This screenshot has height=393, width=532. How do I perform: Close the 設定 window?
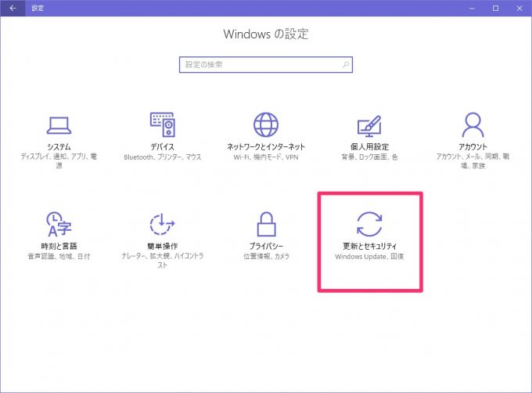point(519,8)
